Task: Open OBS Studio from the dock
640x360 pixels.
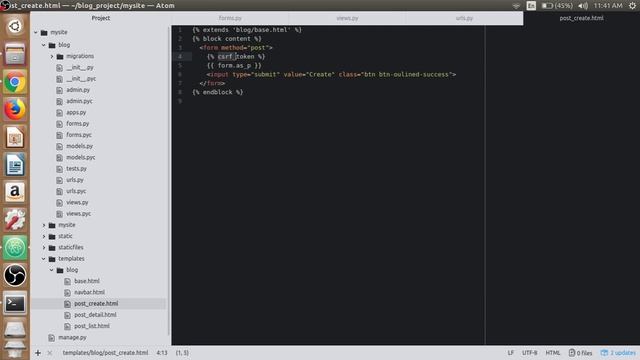Action: point(15,275)
